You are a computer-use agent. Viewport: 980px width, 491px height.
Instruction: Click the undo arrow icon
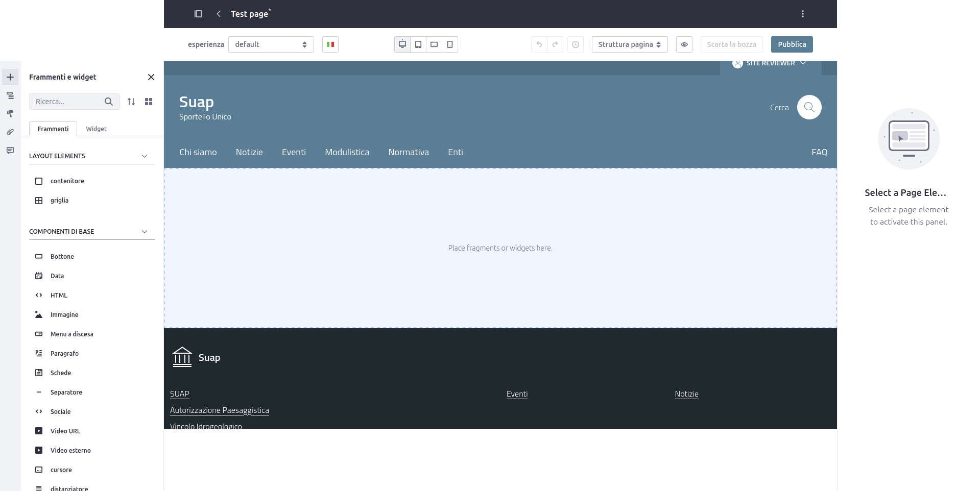[539, 44]
